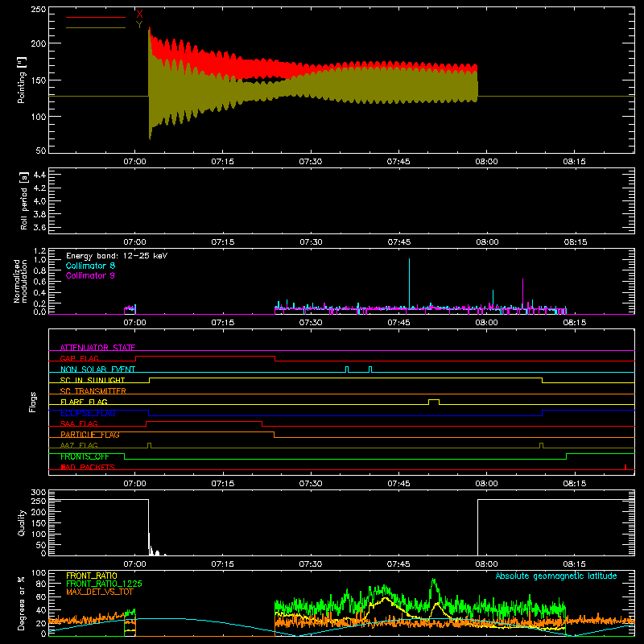Click the Roll period axis title

tap(23, 200)
